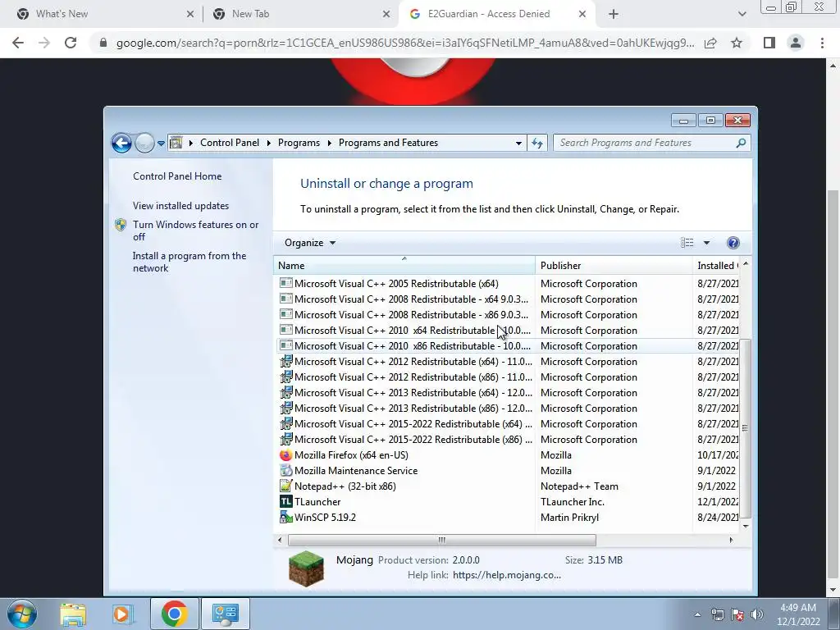
Task: Open Windows Media Player from taskbar
Action: tap(122, 614)
